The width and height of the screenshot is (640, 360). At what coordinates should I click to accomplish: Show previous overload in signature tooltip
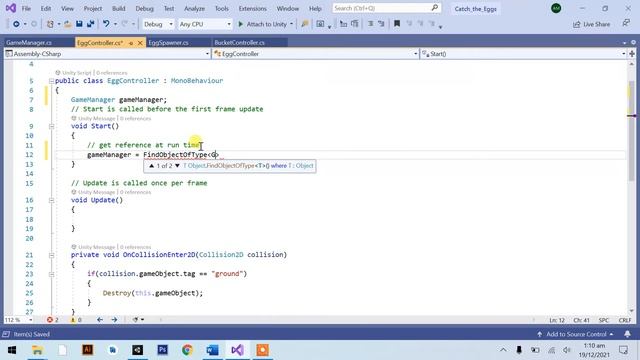click(151, 166)
